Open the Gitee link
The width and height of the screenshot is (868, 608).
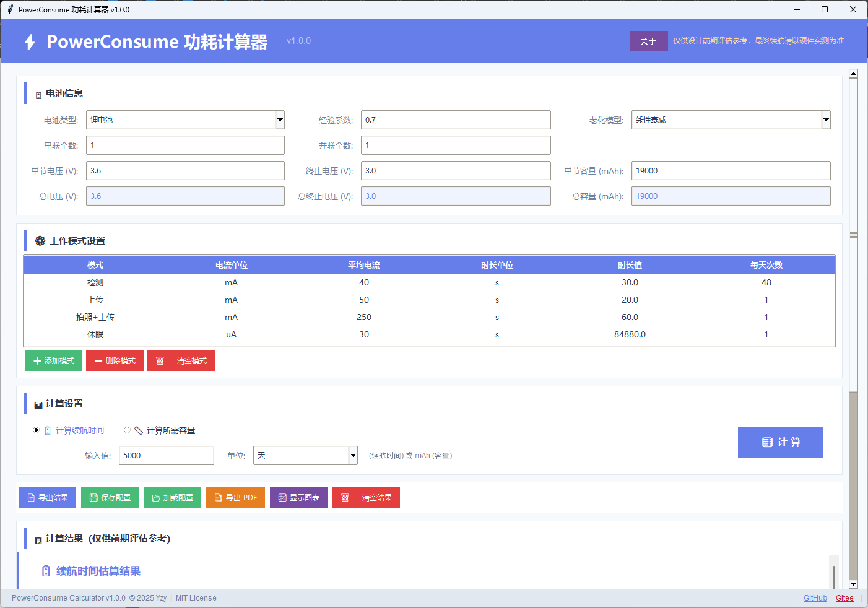tap(844, 598)
